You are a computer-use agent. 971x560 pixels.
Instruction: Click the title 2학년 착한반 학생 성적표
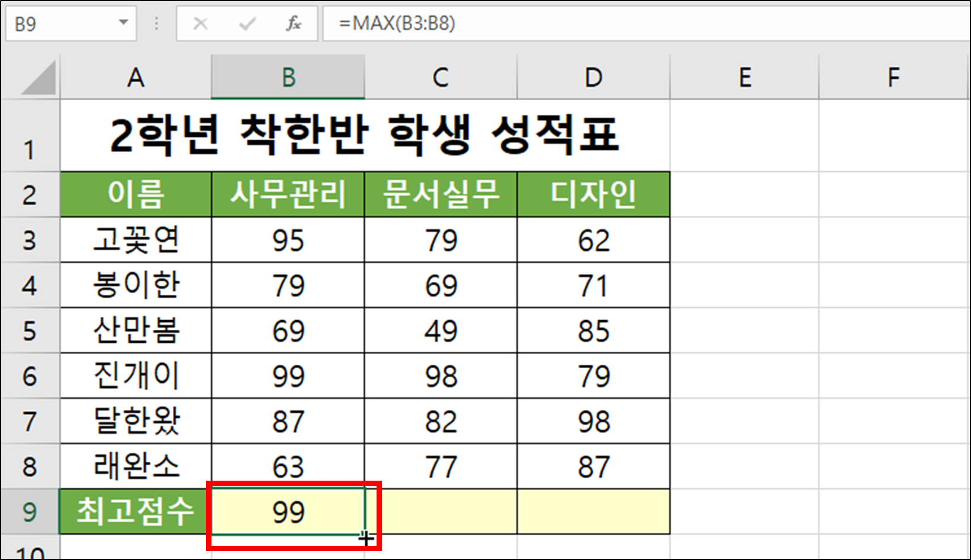click(x=364, y=134)
